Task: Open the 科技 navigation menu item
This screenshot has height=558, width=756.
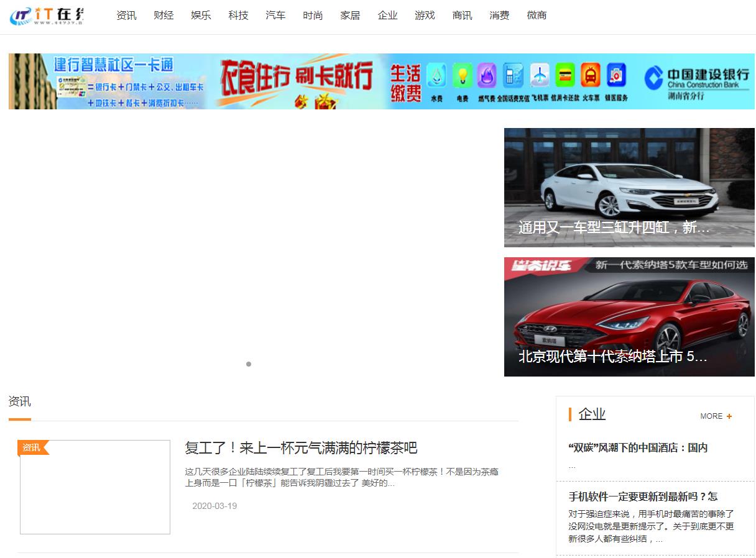Action: pyautogui.click(x=238, y=16)
